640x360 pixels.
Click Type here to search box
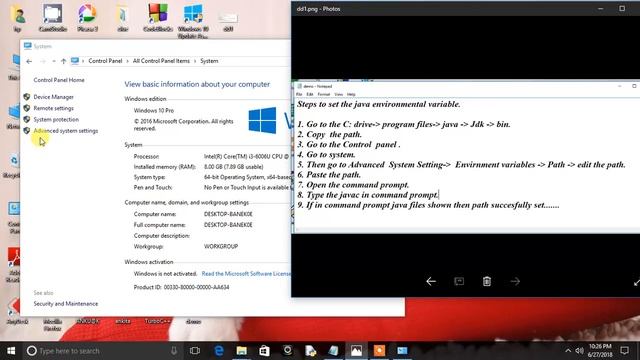(x=102, y=351)
